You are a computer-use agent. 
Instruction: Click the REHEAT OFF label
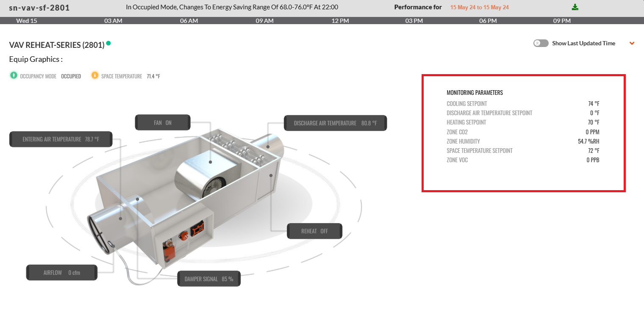314,231
